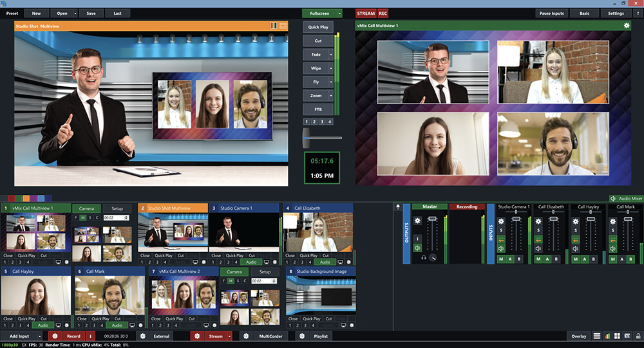Click the headphones icon under Master

(x=422, y=258)
